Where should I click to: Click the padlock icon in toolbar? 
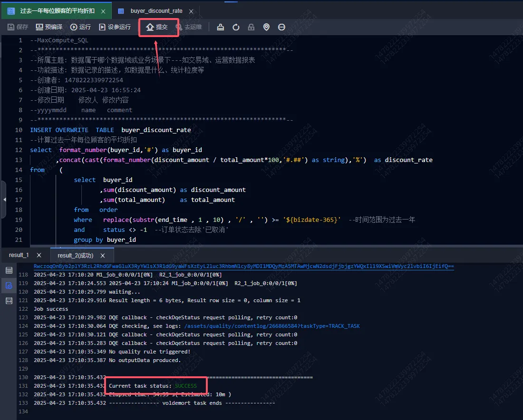251,27
